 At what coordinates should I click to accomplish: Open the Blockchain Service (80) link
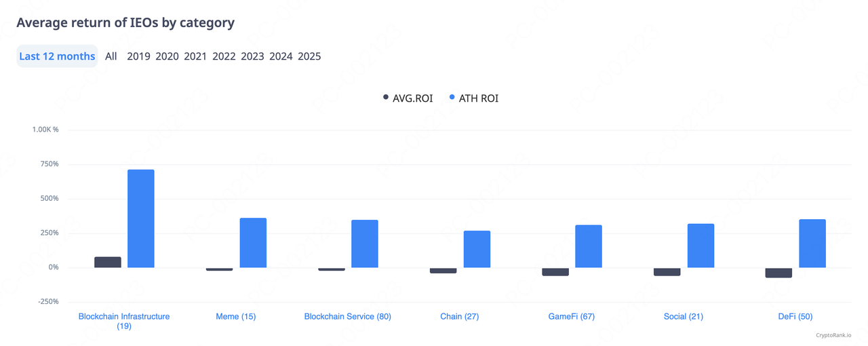click(348, 316)
